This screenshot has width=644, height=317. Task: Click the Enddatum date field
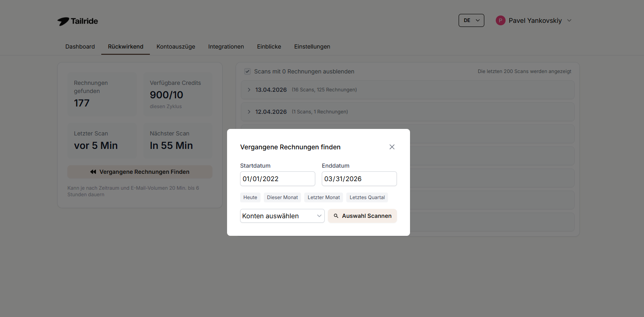point(359,179)
